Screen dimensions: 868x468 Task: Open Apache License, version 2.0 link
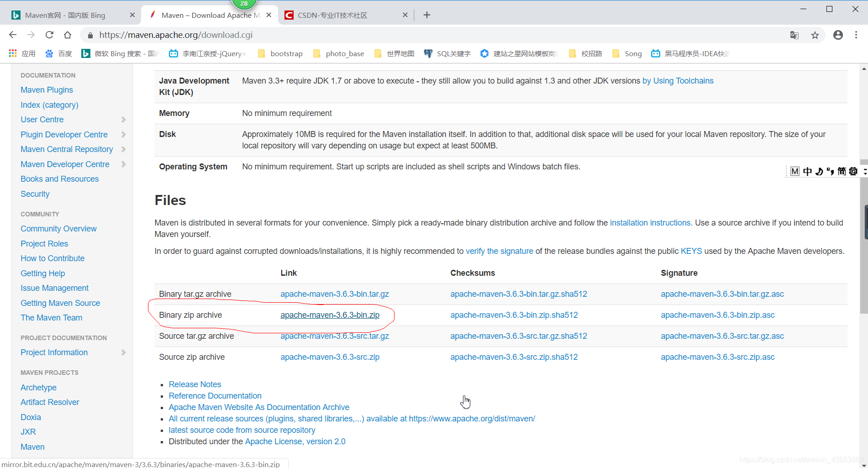pos(295,442)
